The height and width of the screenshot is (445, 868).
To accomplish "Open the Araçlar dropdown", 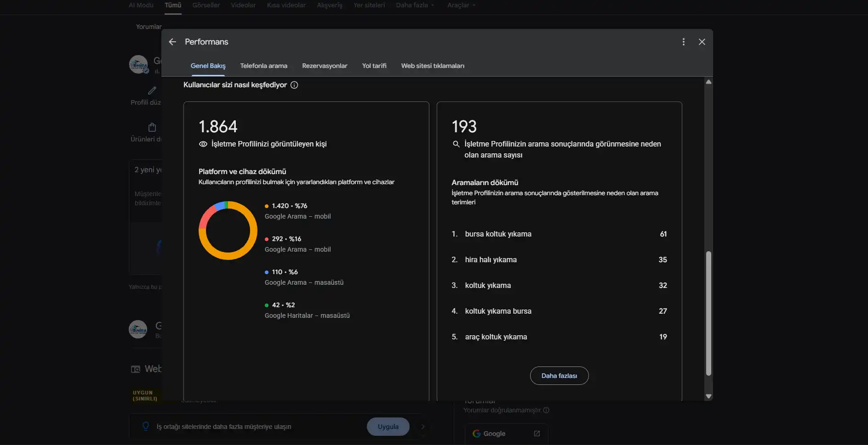I will (461, 5).
